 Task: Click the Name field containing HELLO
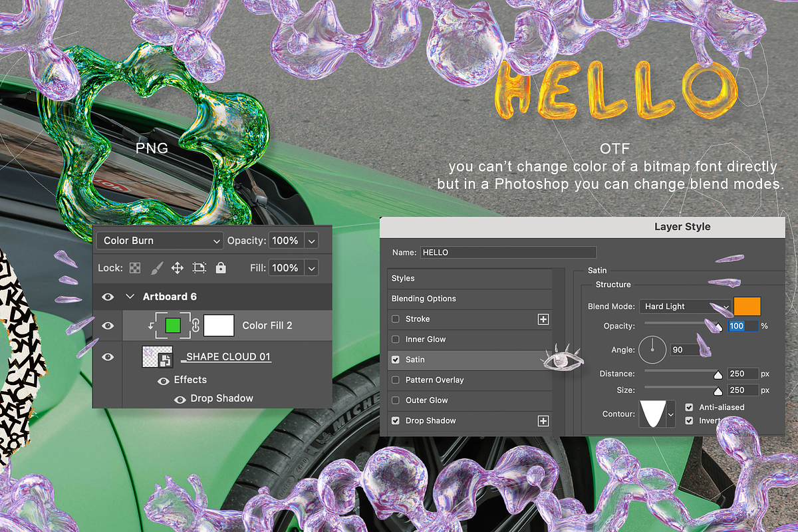click(508, 253)
